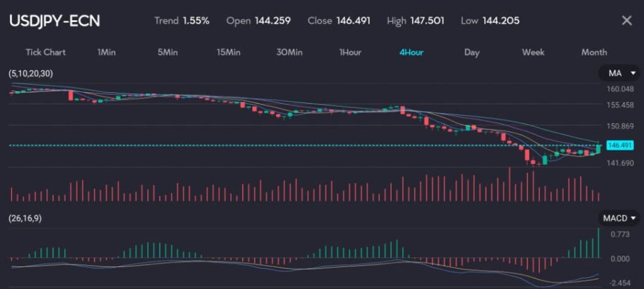Show the Month timeframe chart
The image size is (644, 289).
click(x=594, y=52)
